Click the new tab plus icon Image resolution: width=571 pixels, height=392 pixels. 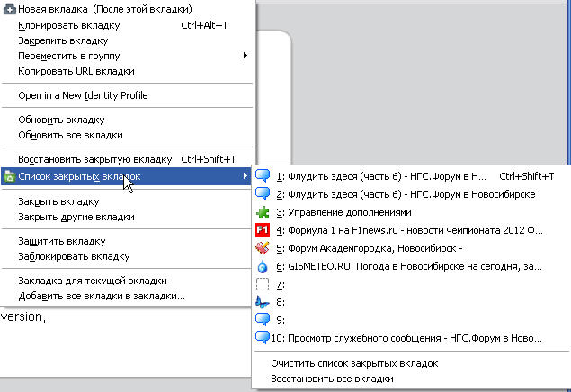point(10,9)
